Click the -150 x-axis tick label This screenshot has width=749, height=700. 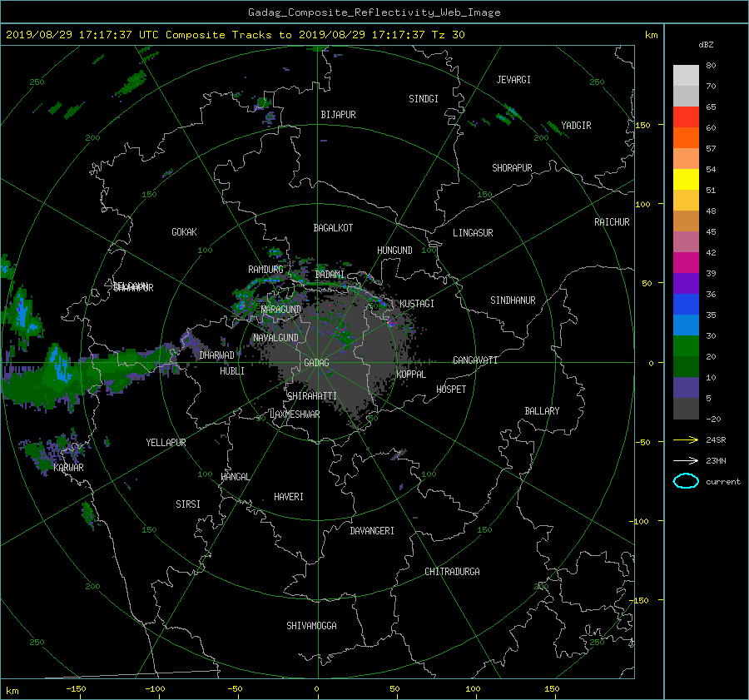[x=76, y=689]
